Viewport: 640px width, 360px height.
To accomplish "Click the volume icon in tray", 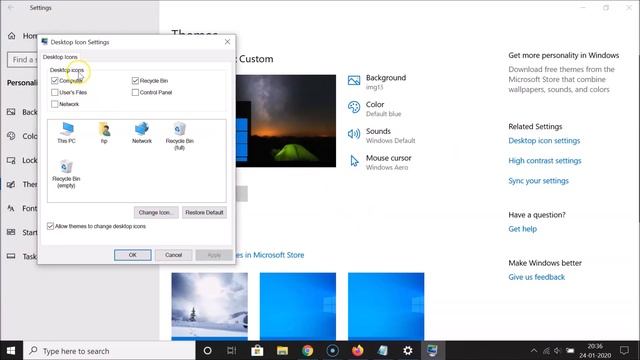I will (558, 351).
